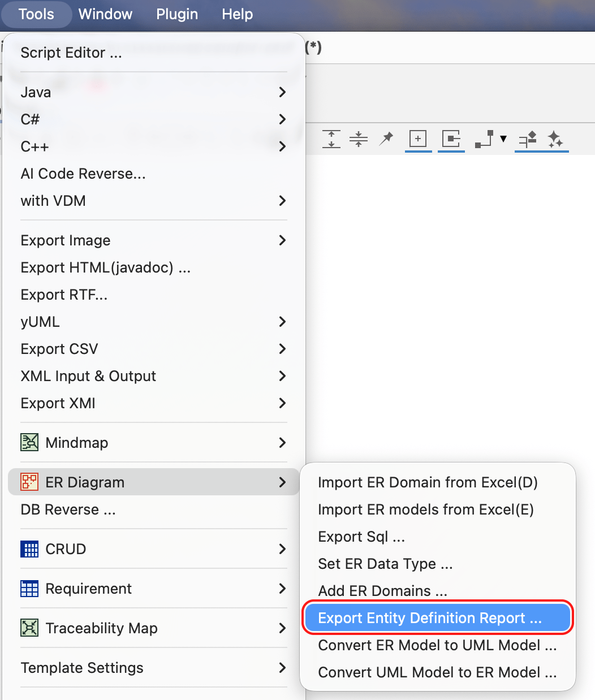Open the Plugin menu
595x700 pixels.
click(x=176, y=14)
